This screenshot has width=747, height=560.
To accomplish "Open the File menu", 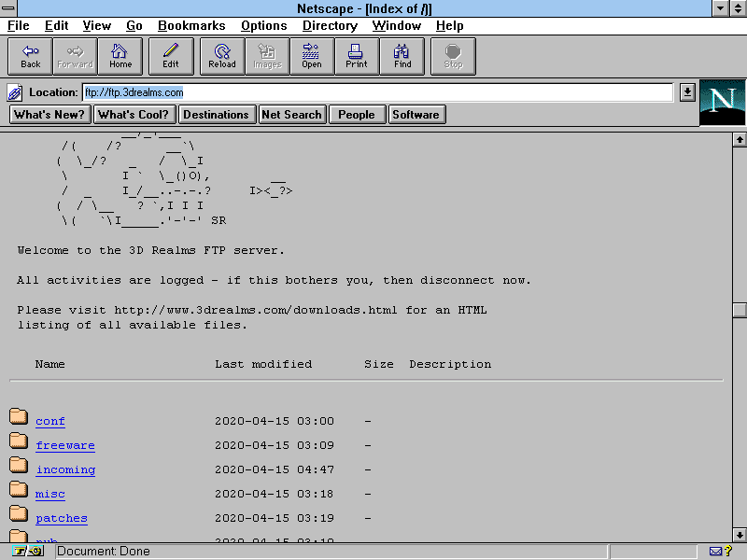I will (18, 26).
